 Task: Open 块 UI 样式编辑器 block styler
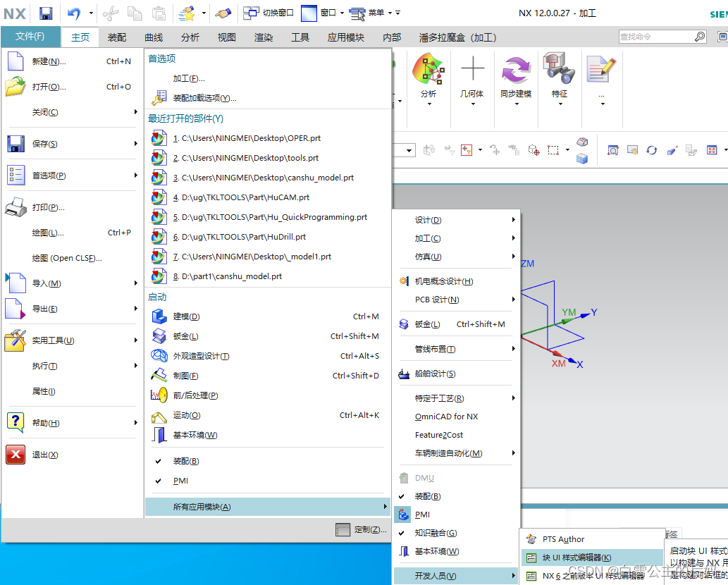(x=592, y=558)
